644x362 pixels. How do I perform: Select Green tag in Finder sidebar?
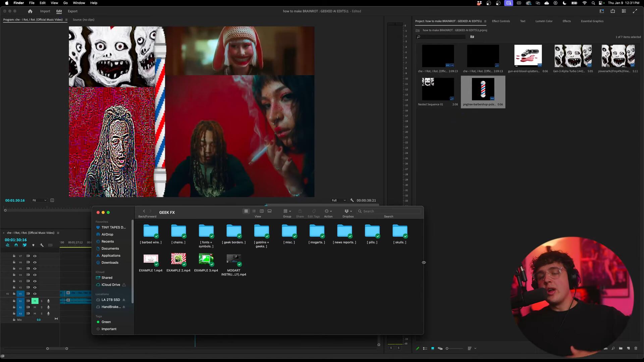click(x=106, y=322)
